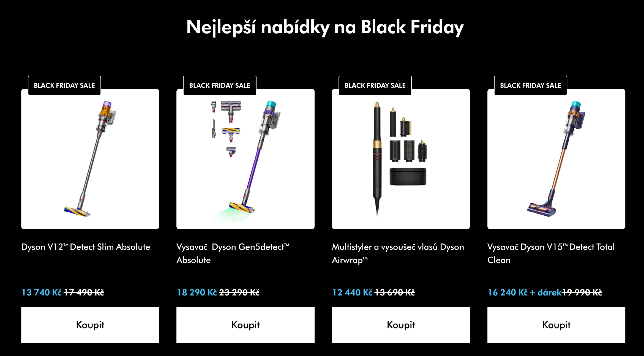Click the 13 740 Kč sale price
The height and width of the screenshot is (356, 644).
pyautogui.click(x=42, y=292)
